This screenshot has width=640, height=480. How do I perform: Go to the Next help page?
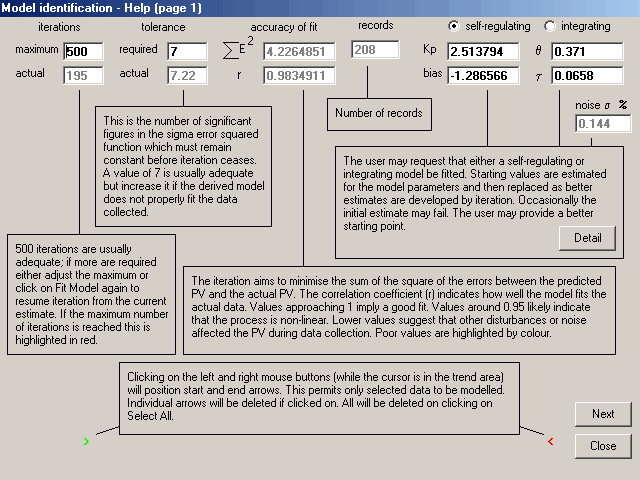click(x=603, y=414)
